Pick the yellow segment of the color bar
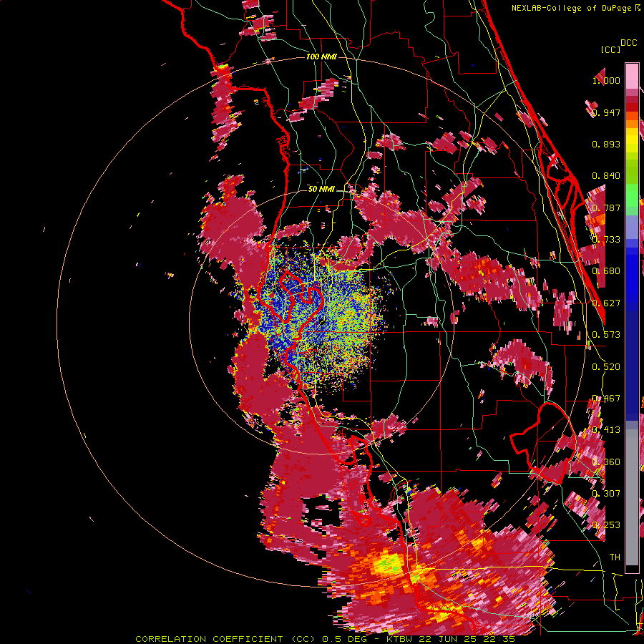The image size is (644, 644). coord(632,140)
